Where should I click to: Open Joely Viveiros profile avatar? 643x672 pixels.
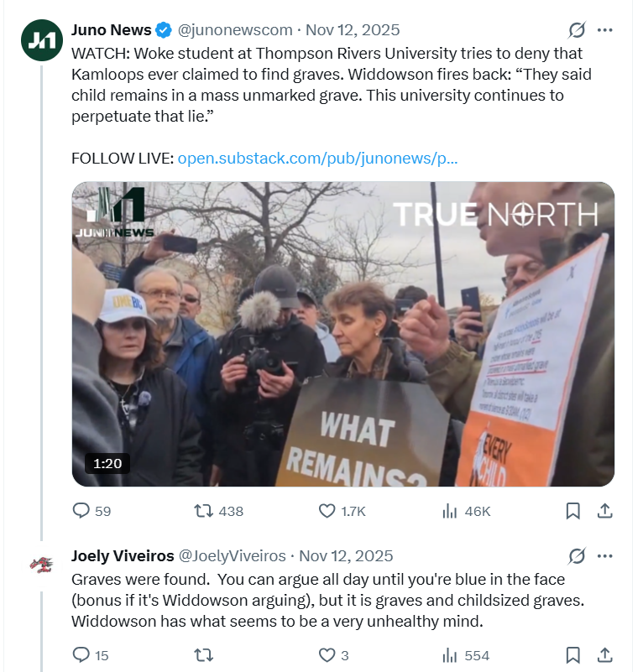tap(41, 565)
